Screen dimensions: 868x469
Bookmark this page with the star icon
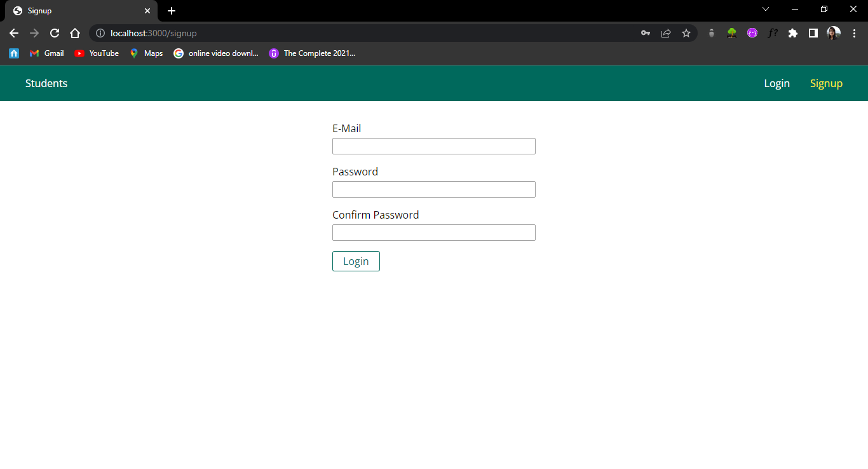[x=686, y=33]
